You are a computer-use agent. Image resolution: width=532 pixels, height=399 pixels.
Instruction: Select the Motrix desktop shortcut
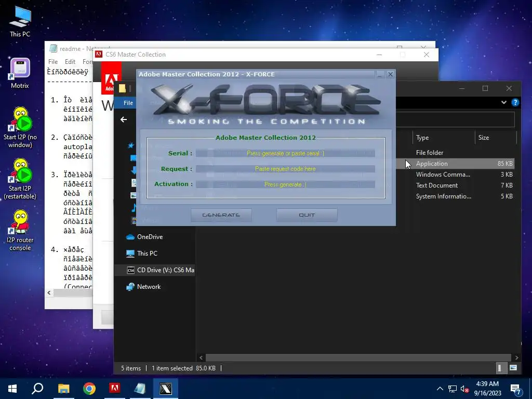tap(20, 73)
